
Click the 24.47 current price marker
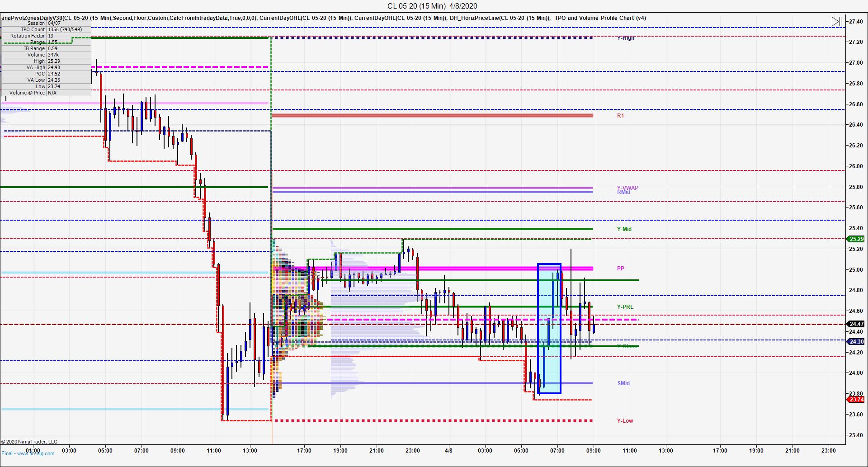click(856, 324)
